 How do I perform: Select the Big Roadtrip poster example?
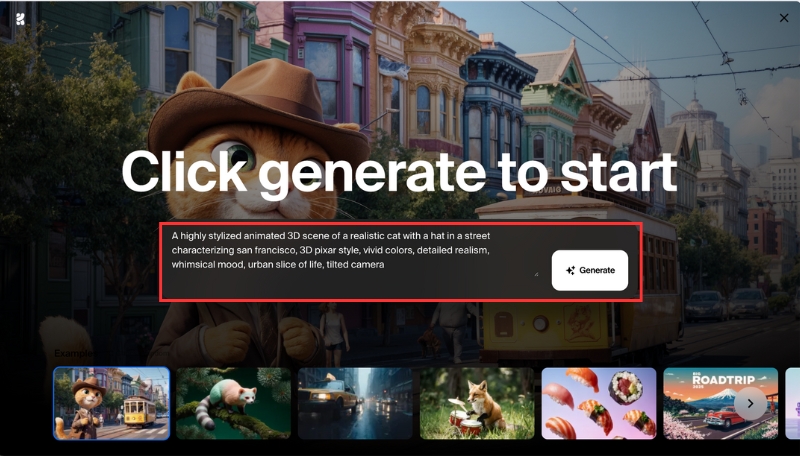point(720,403)
